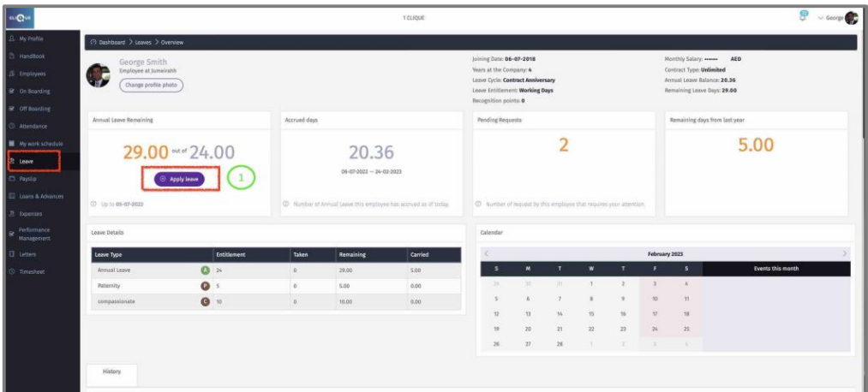Image resolution: width=868 pixels, height=392 pixels.
Task: Click the dashboard icon in breadcrumb bar
Action: (x=93, y=42)
